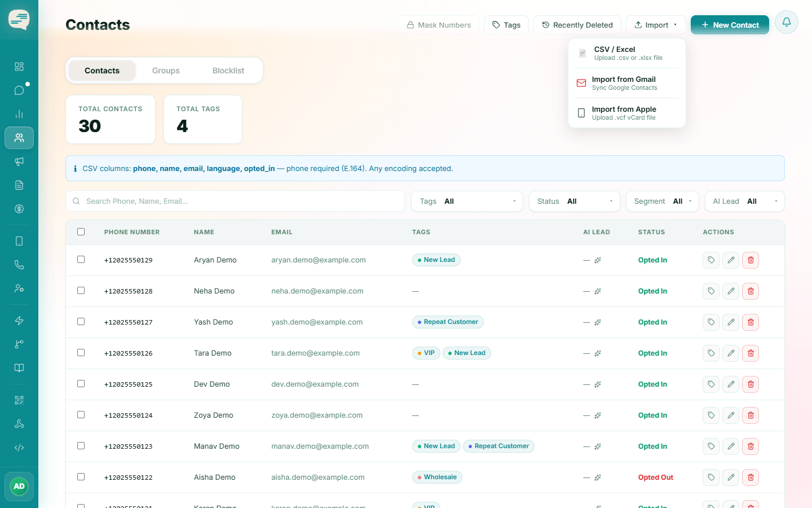Click the Mask Numbers button
Viewport: 812px width, 508px height.
click(439, 25)
